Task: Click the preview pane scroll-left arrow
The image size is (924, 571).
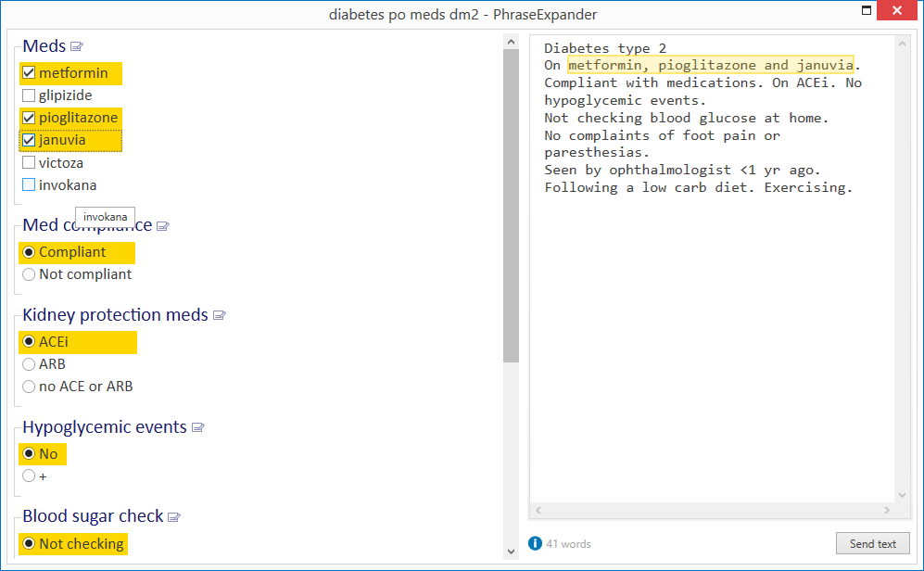Action: [538, 511]
